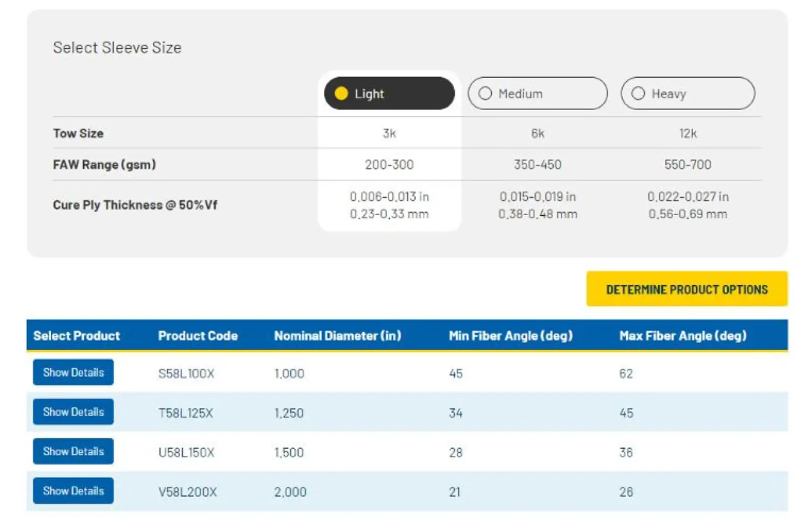Click the product code V58L200X

tap(187, 492)
